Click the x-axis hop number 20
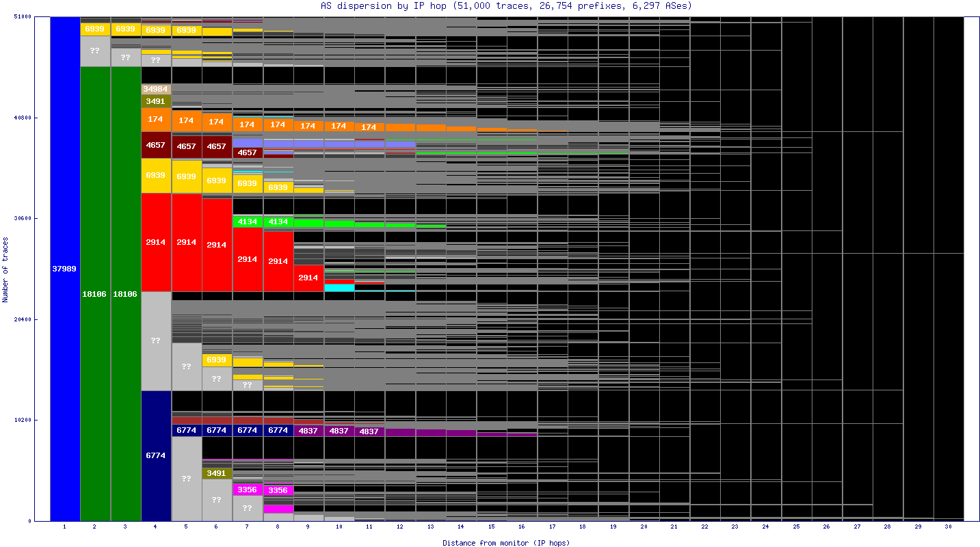The width and height of the screenshot is (980, 547). click(x=644, y=527)
